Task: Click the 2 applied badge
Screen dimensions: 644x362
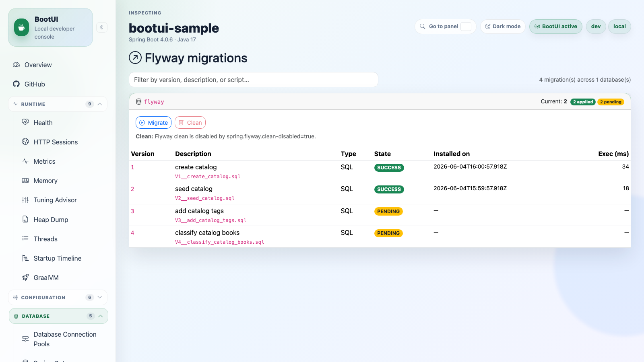Action: tap(583, 102)
